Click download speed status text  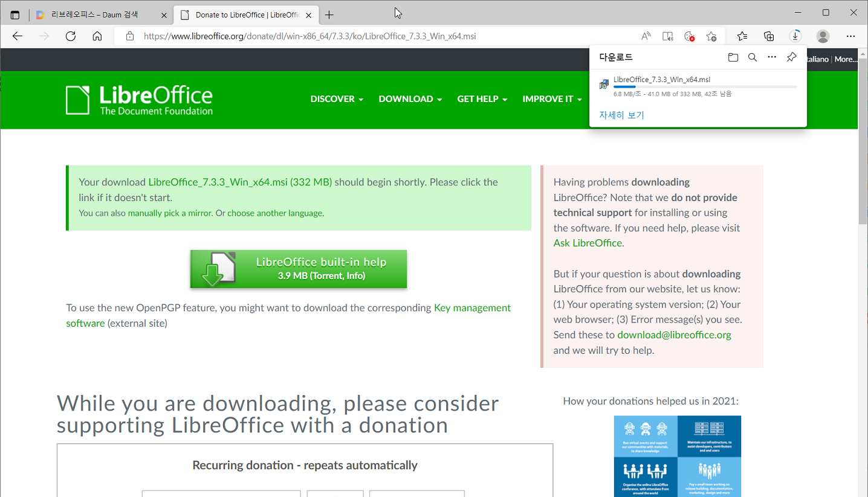click(x=673, y=94)
